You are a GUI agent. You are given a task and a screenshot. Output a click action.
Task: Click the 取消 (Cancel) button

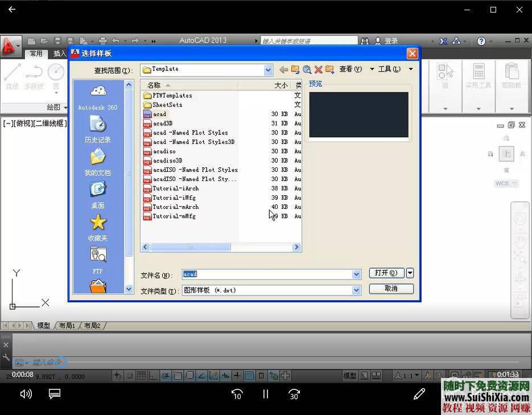391,289
